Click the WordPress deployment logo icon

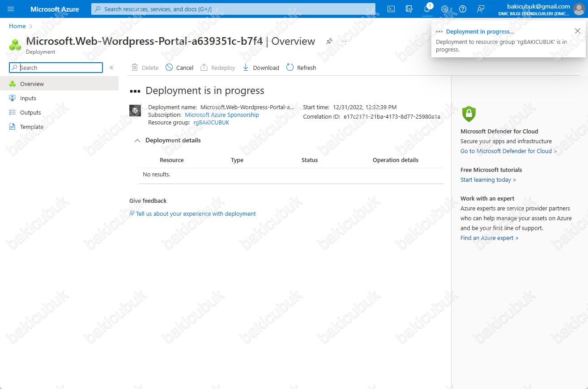tap(135, 111)
